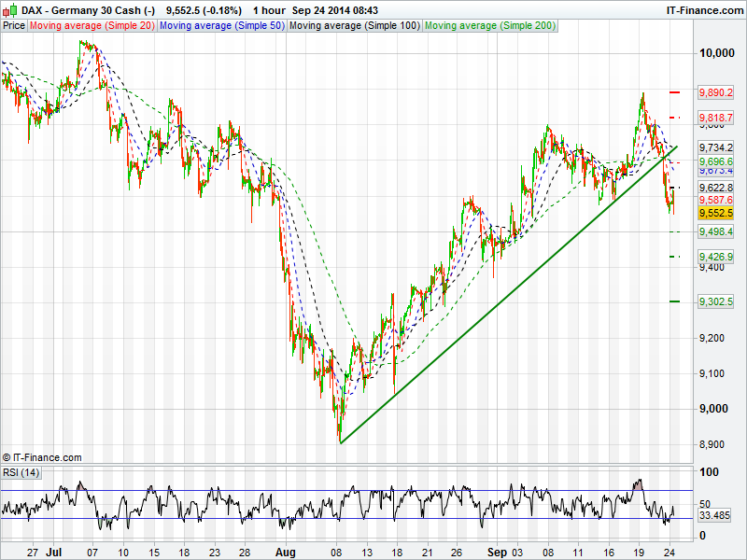The width and height of the screenshot is (747, 560).
Task: Click the Aug label on time axis
Action: pos(286,552)
